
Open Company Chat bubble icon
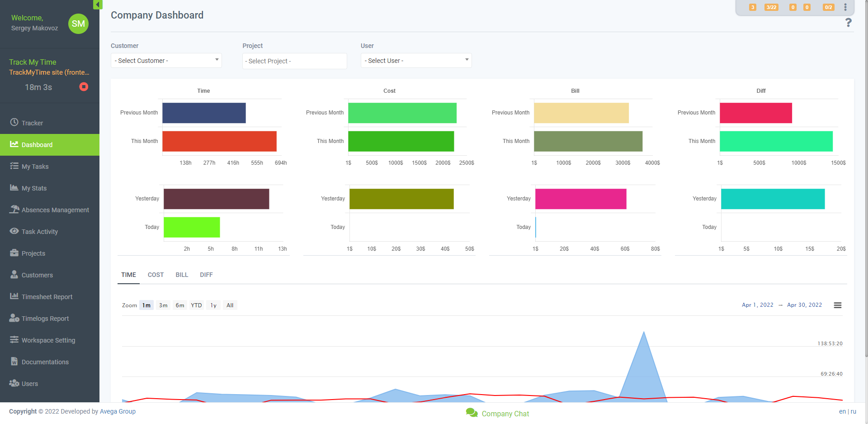(472, 413)
